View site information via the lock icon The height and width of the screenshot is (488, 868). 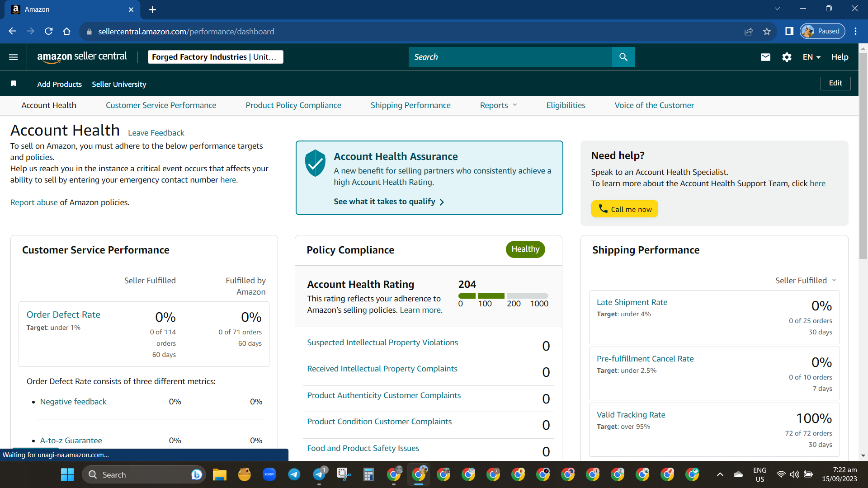(89, 32)
